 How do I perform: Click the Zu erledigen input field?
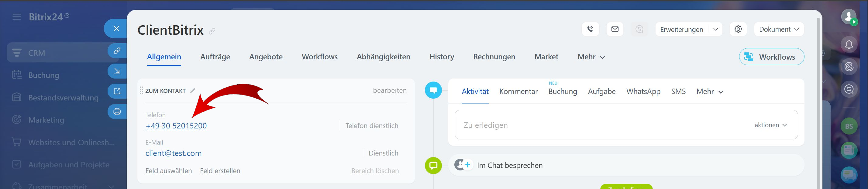click(626, 125)
